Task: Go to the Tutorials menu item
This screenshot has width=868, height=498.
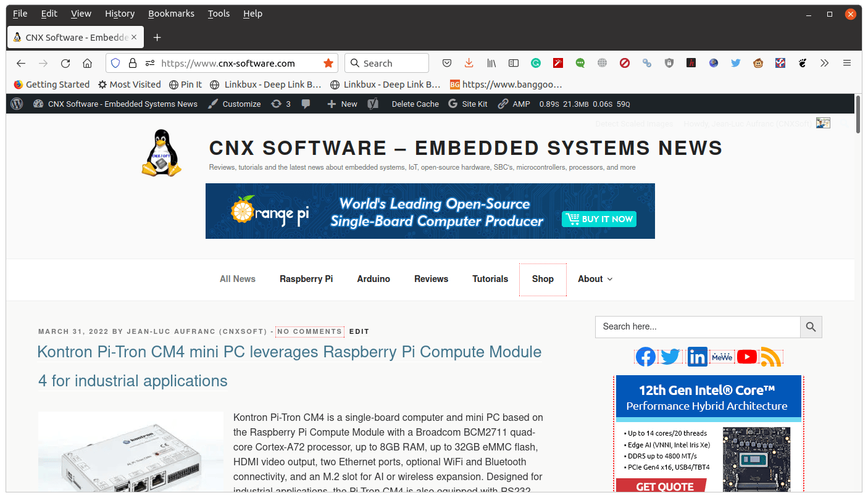Action: click(x=490, y=279)
